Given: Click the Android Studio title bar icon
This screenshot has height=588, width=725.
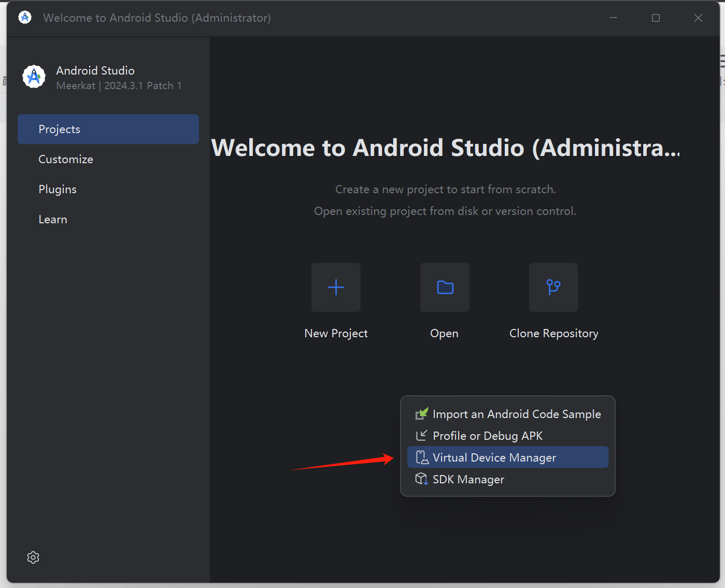Looking at the screenshot, I should pos(25,18).
